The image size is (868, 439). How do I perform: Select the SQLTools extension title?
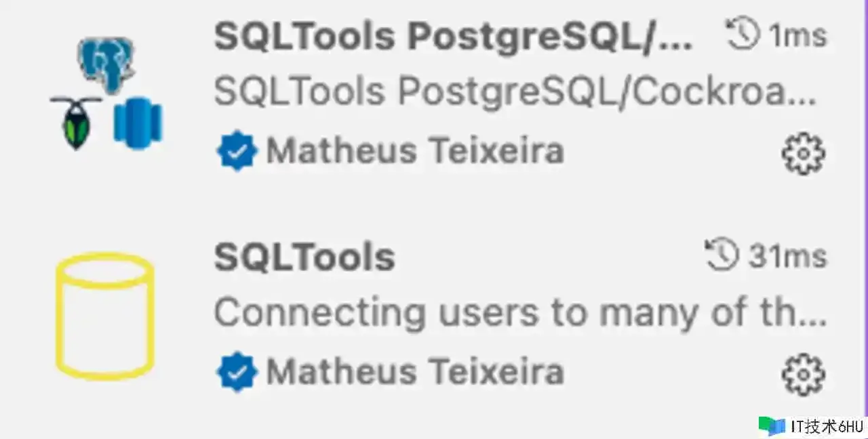point(304,257)
